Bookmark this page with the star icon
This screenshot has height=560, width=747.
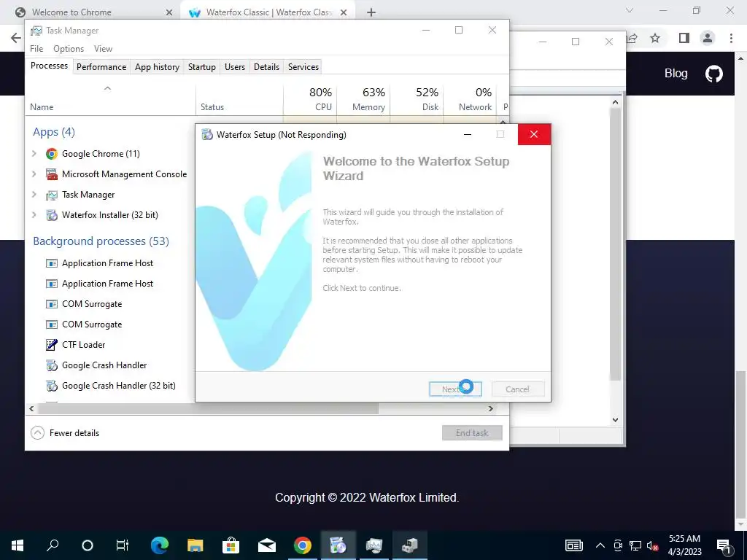[655, 38]
